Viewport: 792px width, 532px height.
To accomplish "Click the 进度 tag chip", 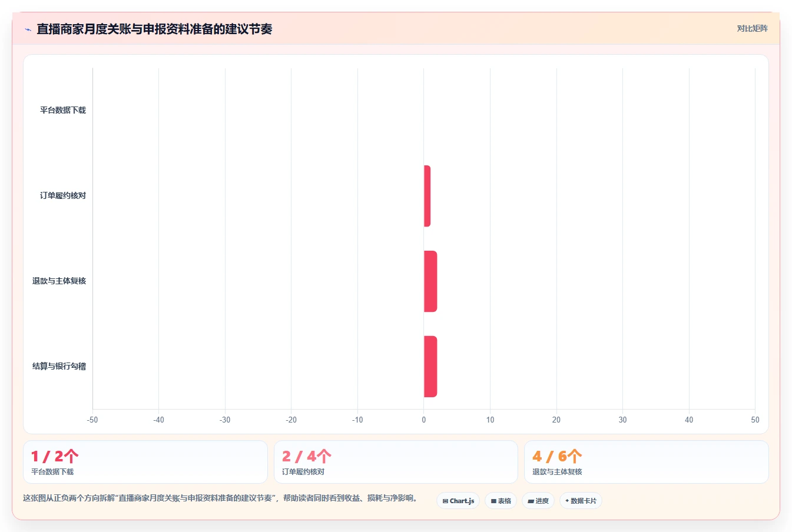I will pyautogui.click(x=538, y=501).
